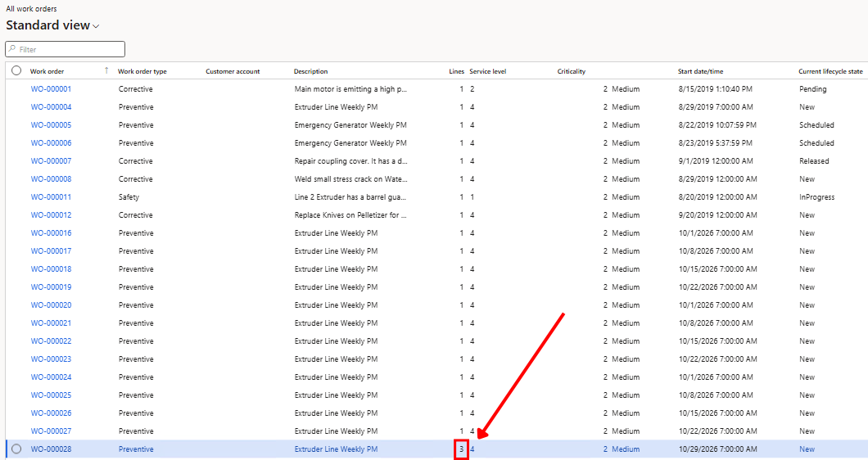Open work order WO-000023
Viewport: 868px width, 460px height.
(x=51, y=359)
